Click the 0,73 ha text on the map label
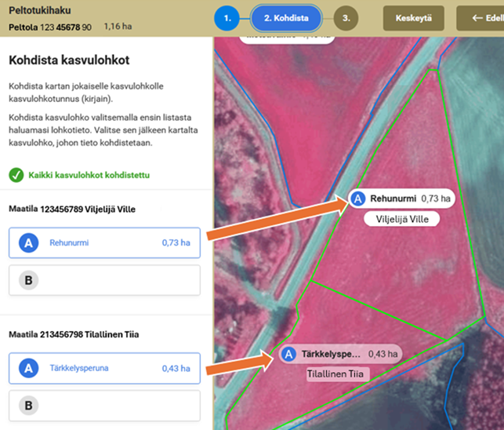The width and height of the screenshot is (504, 430). [x=436, y=199]
